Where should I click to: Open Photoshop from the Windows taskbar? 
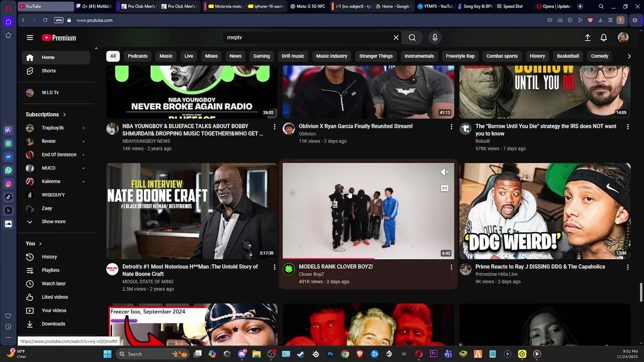(330, 354)
